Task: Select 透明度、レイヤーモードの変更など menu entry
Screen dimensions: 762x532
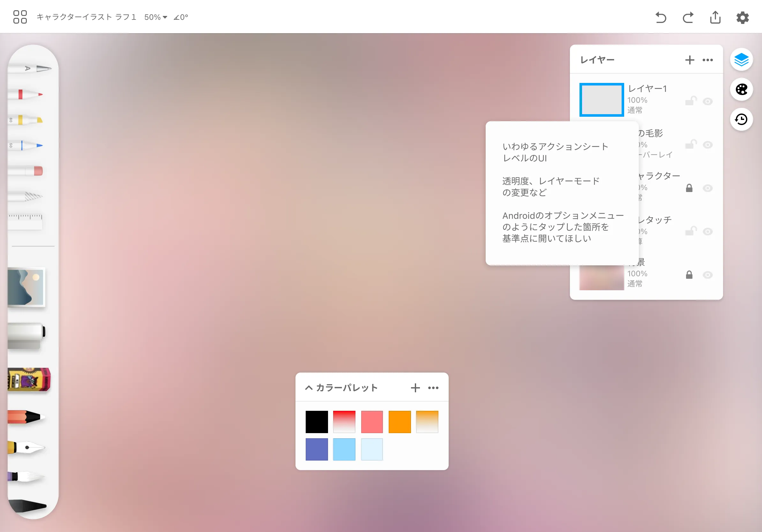Action: point(550,186)
